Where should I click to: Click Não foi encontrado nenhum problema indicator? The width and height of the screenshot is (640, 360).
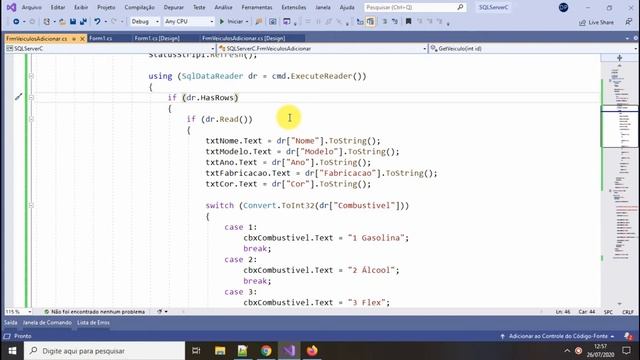point(95,312)
